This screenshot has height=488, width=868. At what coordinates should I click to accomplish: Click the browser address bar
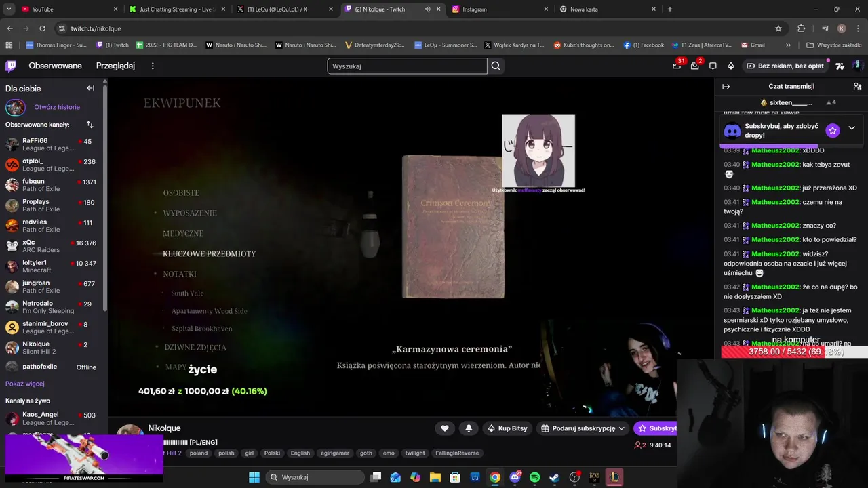tap(420, 28)
